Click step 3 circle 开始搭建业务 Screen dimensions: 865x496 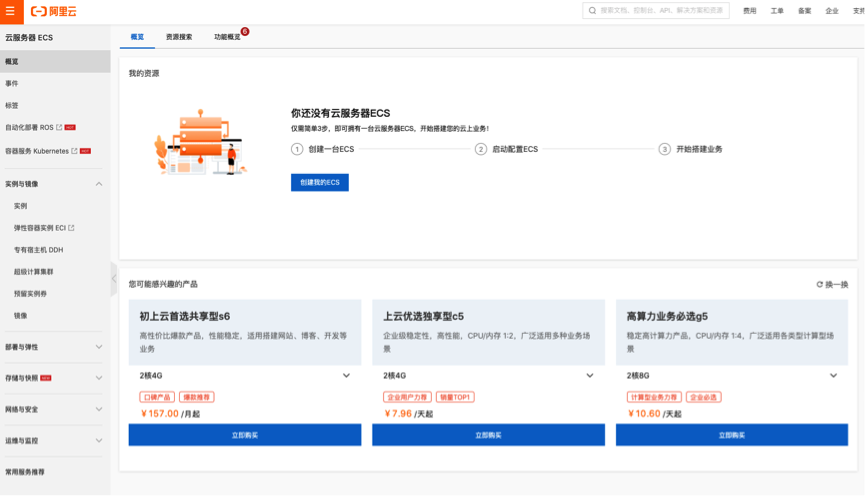665,150
